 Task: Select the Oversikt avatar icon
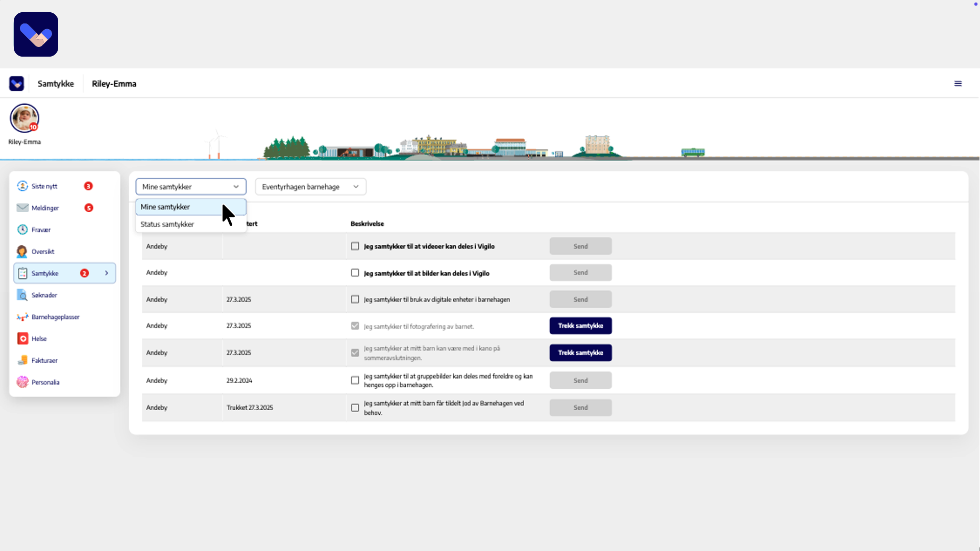point(22,252)
